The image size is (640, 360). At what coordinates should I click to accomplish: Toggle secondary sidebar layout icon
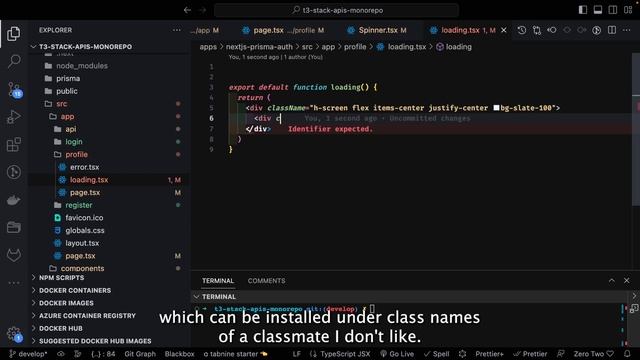point(613,10)
